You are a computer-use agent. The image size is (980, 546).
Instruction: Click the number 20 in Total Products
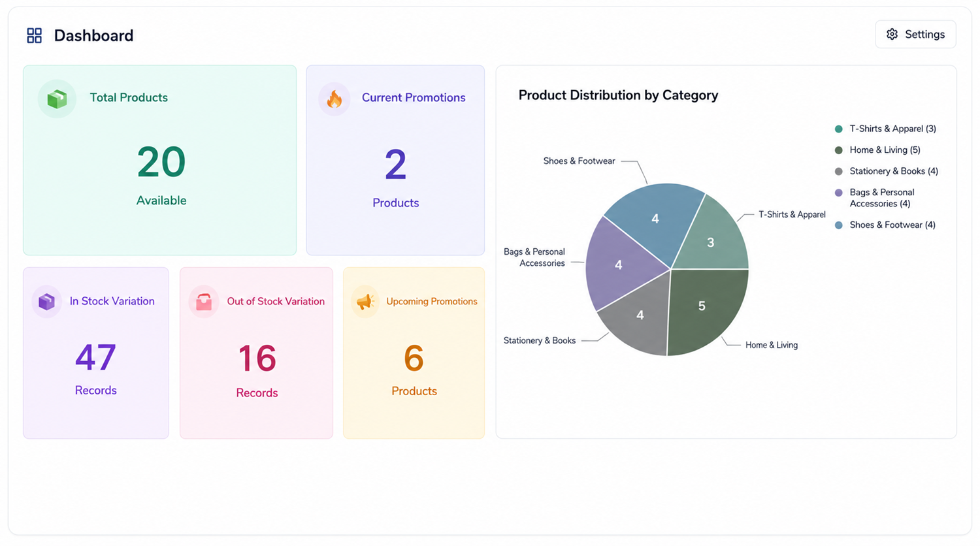[161, 162]
